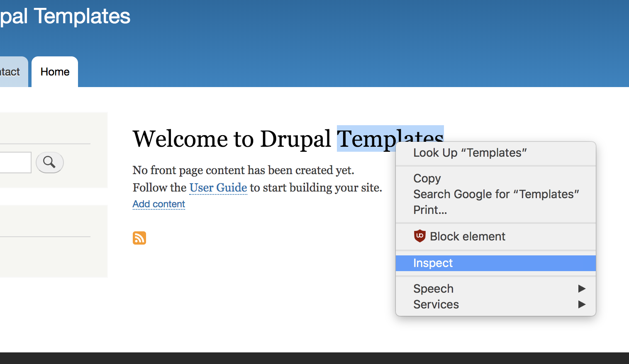Viewport: 629px width, 364px height.
Task: Click the text "No front page content has been created yet."
Action: 244,170
